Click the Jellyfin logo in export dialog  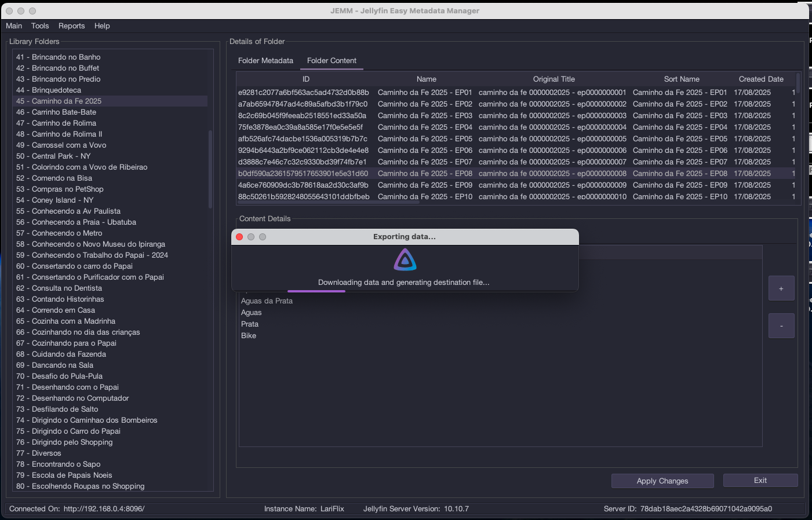tap(405, 260)
